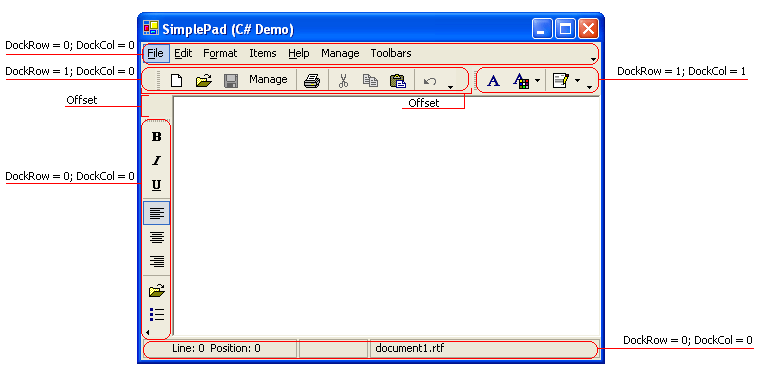Click the Save floppy disk icon

(230, 80)
